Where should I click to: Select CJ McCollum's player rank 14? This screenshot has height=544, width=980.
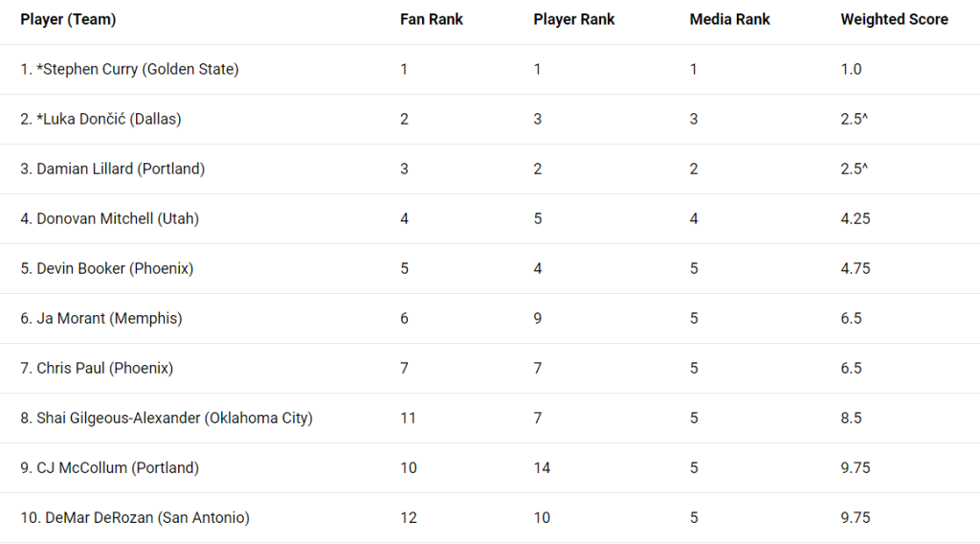542,467
